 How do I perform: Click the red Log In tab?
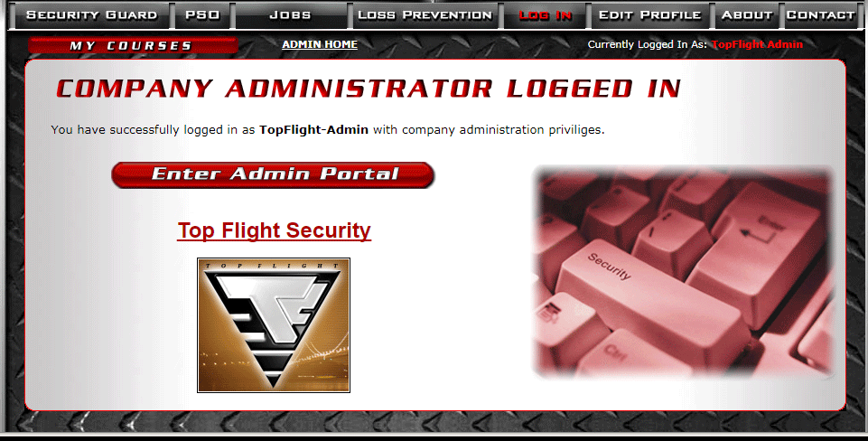click(546, 15)
